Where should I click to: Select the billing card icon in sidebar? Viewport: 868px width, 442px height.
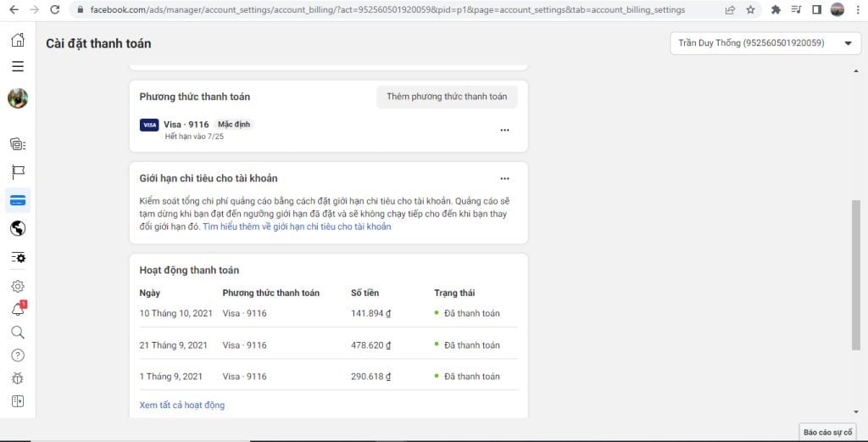pos(18,200)
